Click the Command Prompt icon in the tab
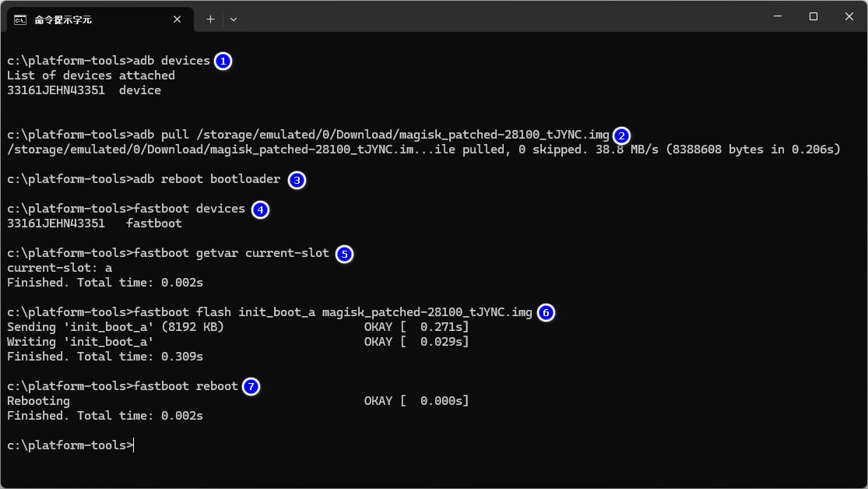 point(20,19)
